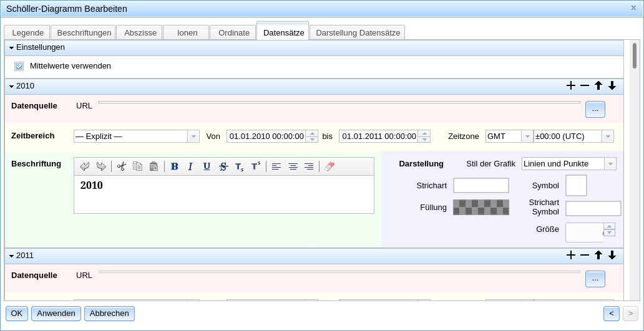Decrease the bis date with down arrow

pos(425,139)
